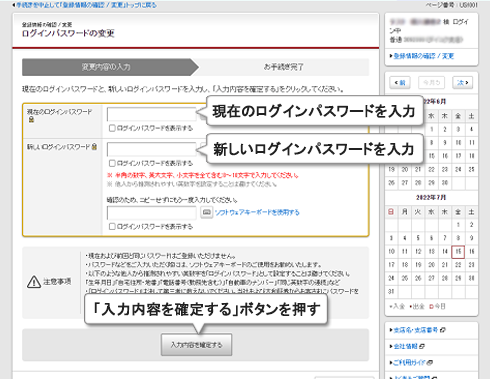The width and height of the screenshot is (490, 379).
Task: Select June 19 in the calendar
Action: [x=391, y=169]
